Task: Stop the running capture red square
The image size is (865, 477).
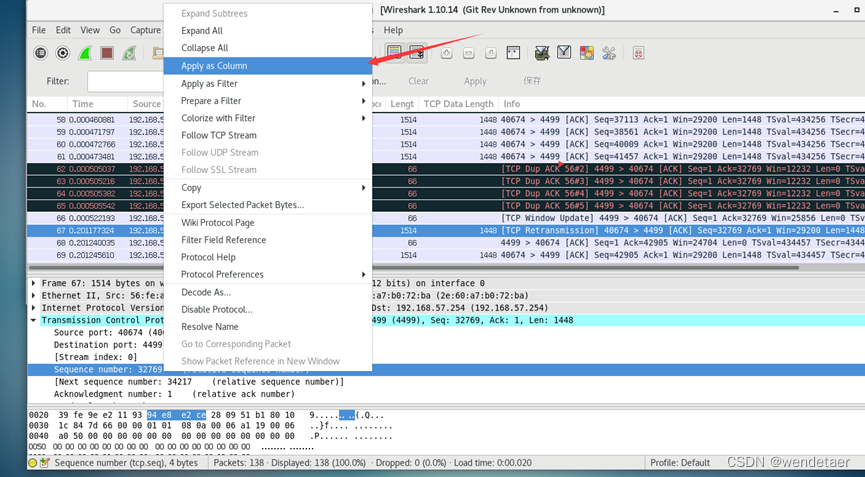Action: (107, 53)
